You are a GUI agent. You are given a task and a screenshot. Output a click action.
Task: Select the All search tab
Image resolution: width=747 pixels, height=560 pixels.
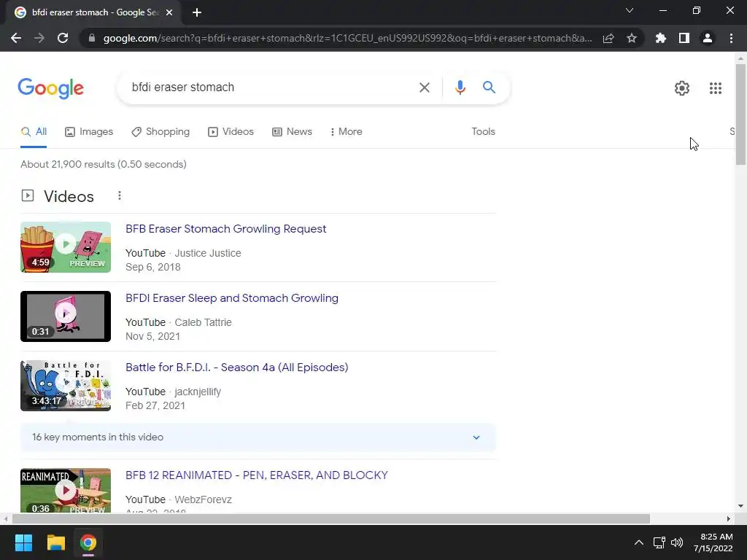[34, 131]
